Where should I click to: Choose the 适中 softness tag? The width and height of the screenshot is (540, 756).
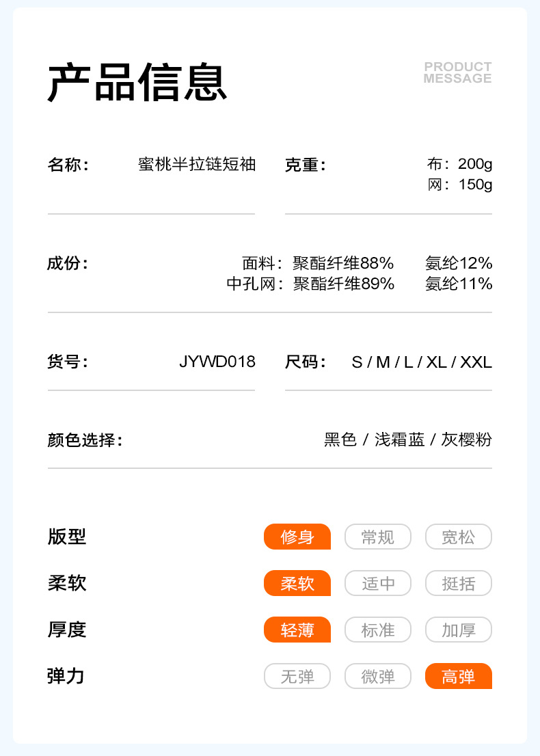[x=378, y=583]
